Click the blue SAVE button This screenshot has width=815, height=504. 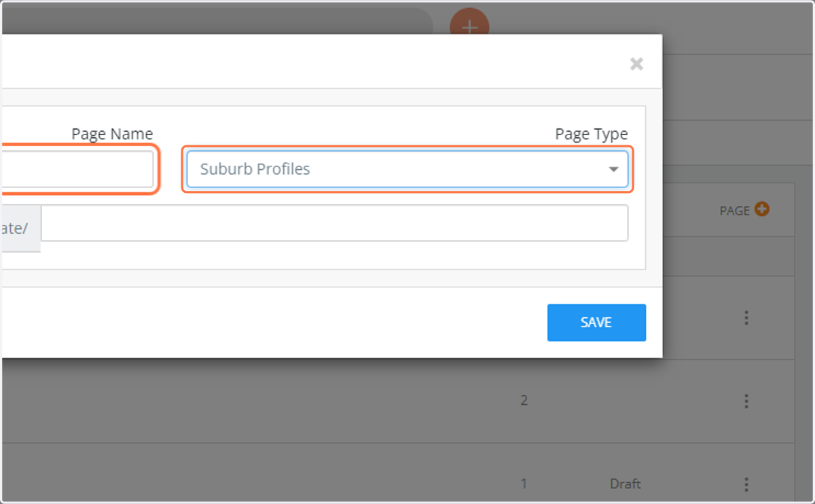596,323
